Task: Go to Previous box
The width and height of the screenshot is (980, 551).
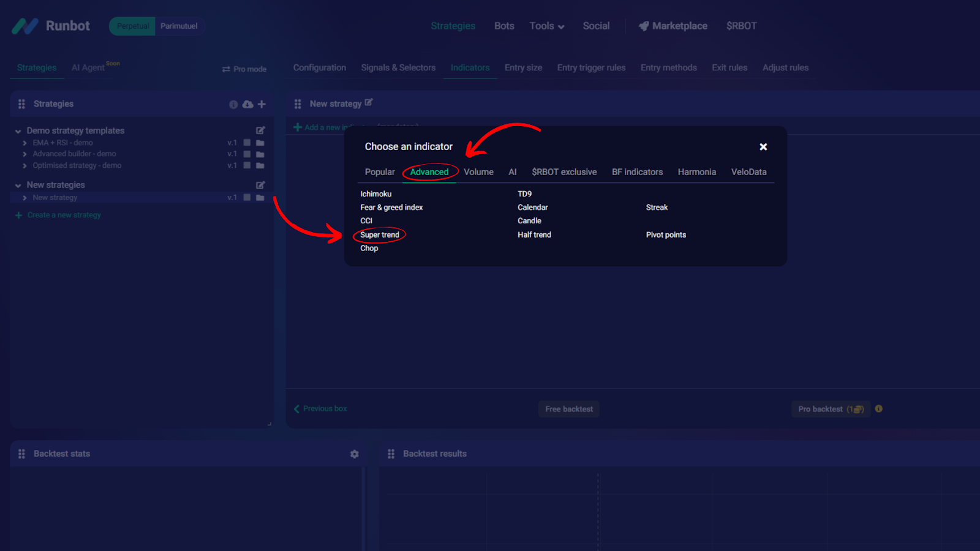Action: pyautogui.click(x=320, y=408)
